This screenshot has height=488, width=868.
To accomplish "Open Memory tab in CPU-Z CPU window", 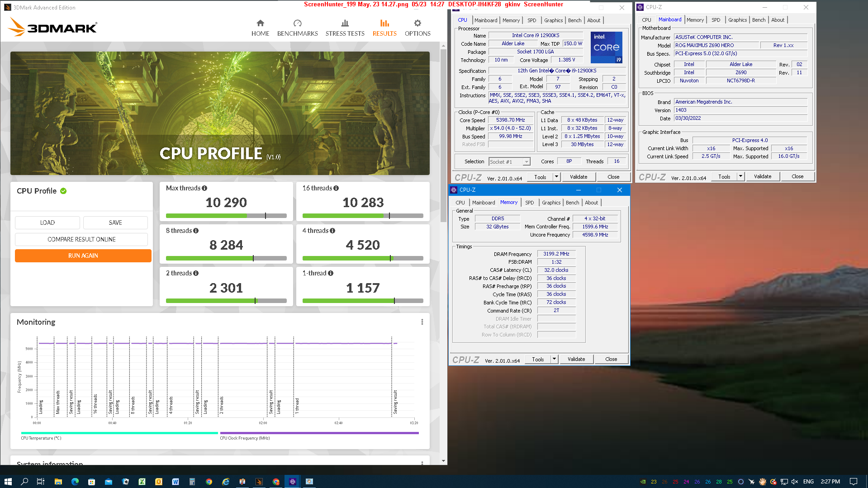I will [511, 20].
